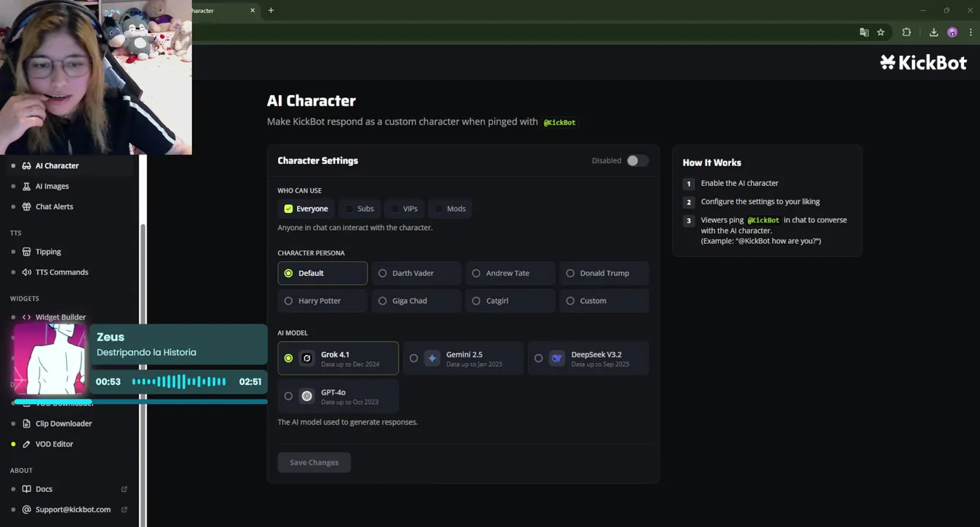Click the glasses icon beside AI Character
The image size is (980, 527).
[26, 165]
